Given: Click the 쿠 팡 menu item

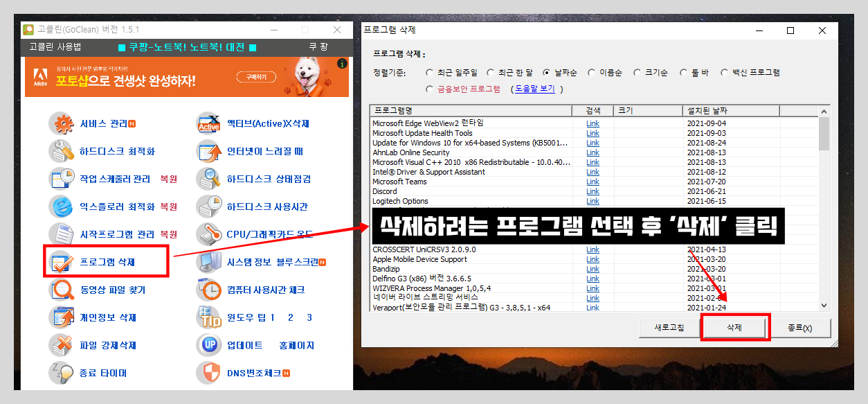Looking at the screenshot, I should (x=318, y=47).
